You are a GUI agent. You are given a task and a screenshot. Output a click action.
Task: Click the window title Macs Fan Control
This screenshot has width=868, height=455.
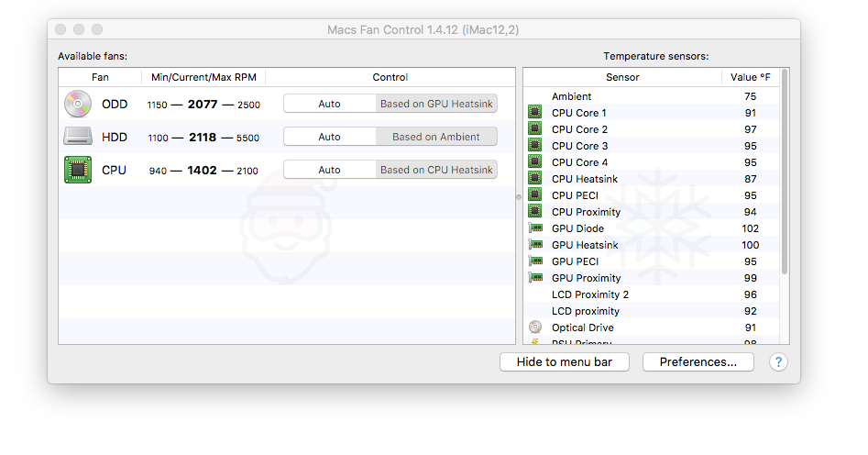coord(423,30)
